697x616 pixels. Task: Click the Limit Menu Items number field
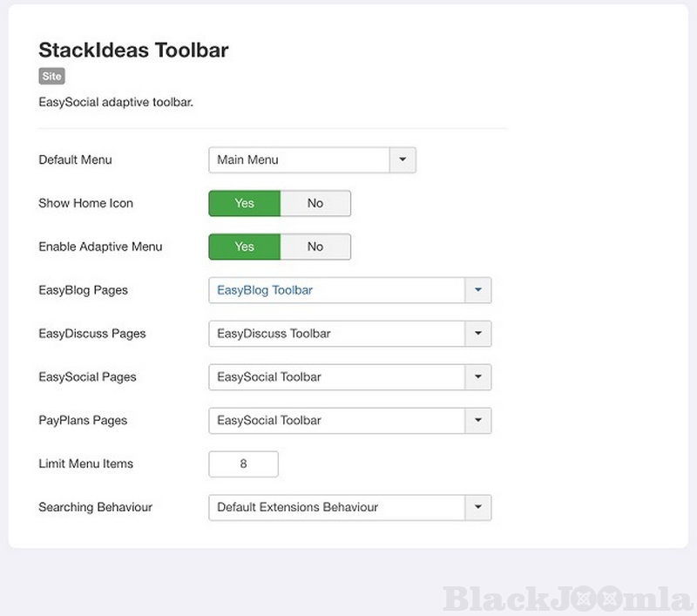(x=244, y=464)
